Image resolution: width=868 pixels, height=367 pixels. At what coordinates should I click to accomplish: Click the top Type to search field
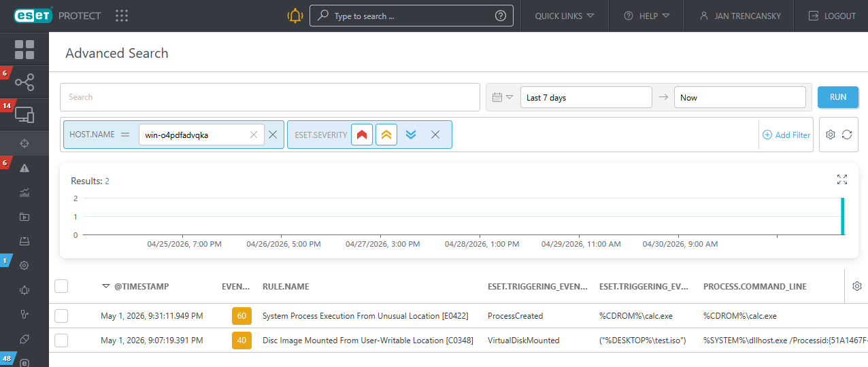coord(412,16)
